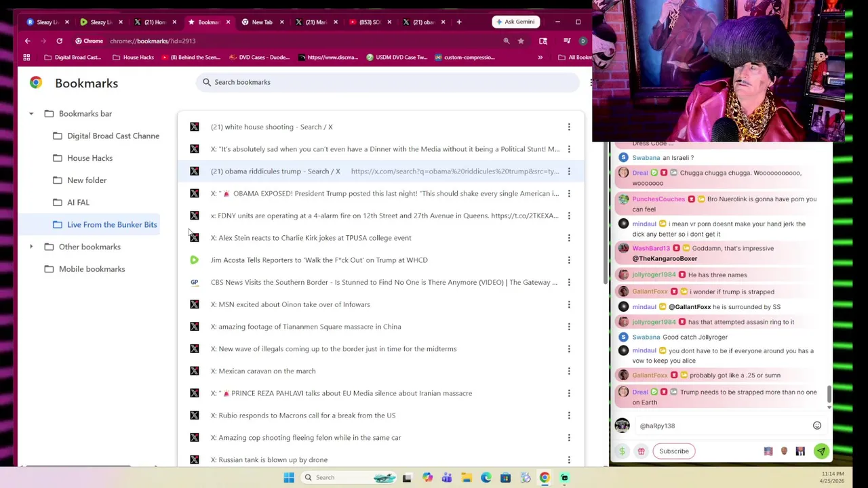
Task: Click the chat message input field
Action: pos(723,426)
